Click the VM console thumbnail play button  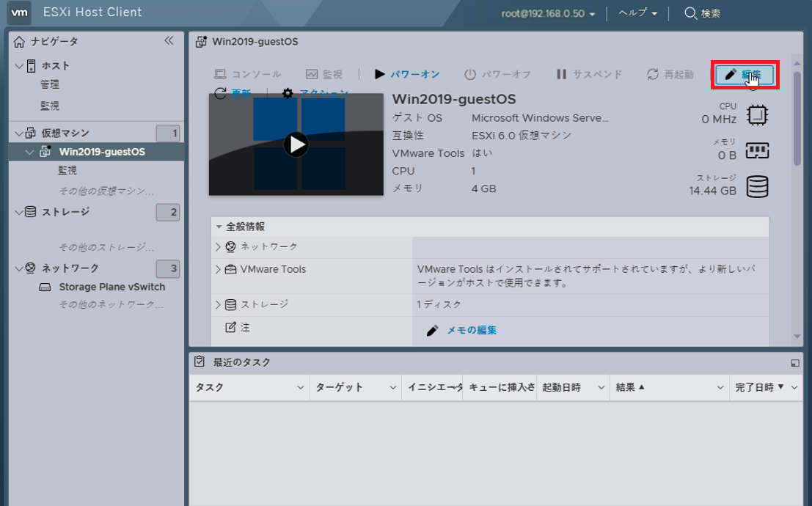(296, 144)
